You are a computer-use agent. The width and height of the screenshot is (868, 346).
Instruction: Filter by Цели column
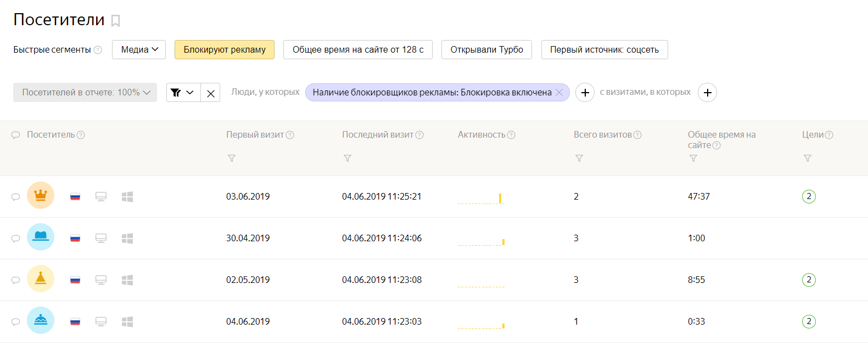pos(808,158)
